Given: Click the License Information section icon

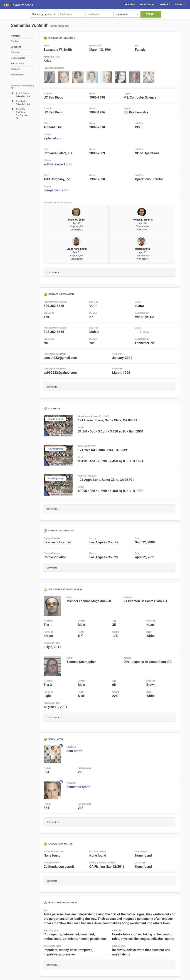Looking at the screenshot, I should coord(46,844).
